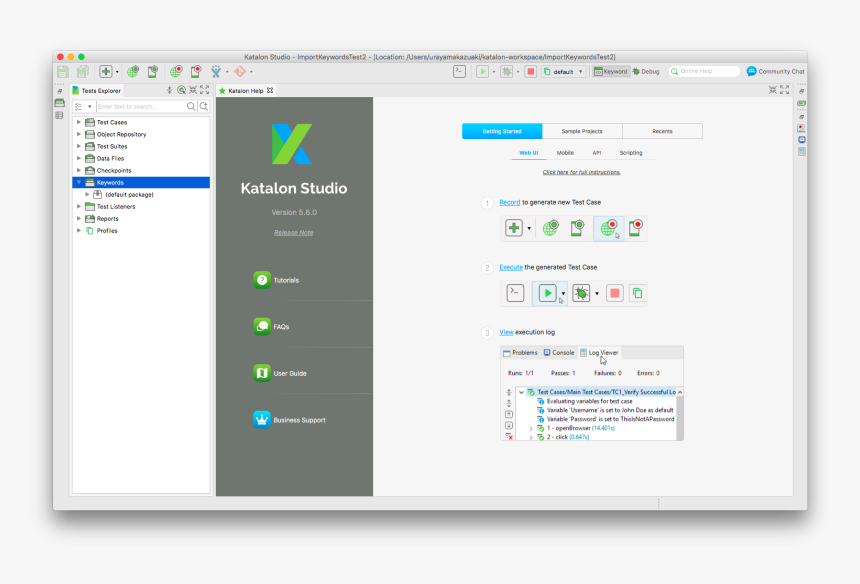Click the 'Click here for full instructions' link
This screenshot has height=584, width=860.
581,172
